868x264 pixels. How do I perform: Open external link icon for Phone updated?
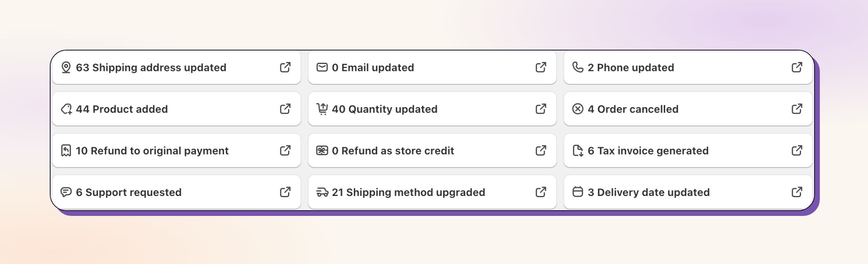(x=797, y=67)
